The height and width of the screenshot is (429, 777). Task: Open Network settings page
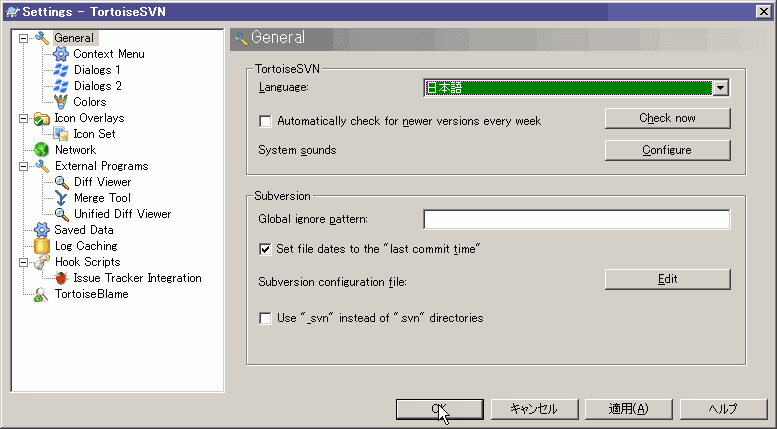(75, 150)
